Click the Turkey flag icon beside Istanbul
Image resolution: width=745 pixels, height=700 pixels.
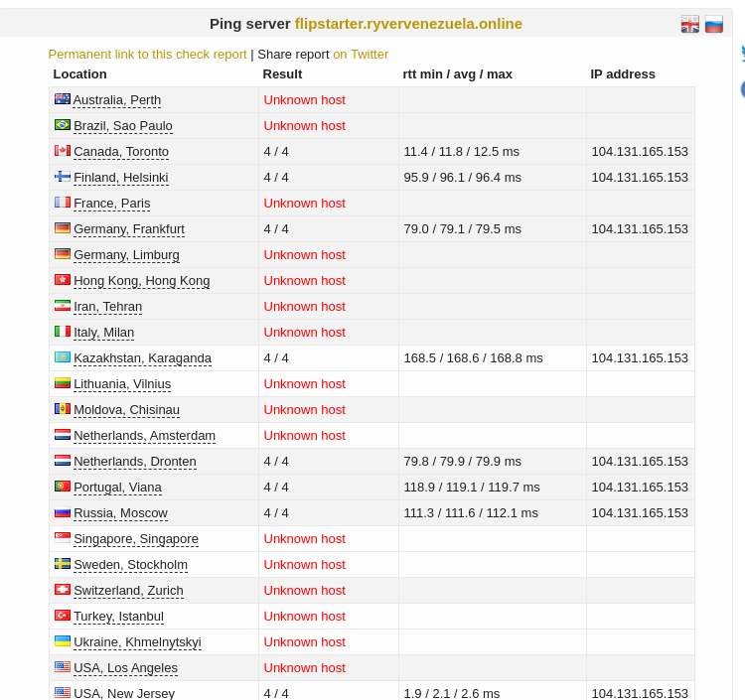[x=63, y=615]
